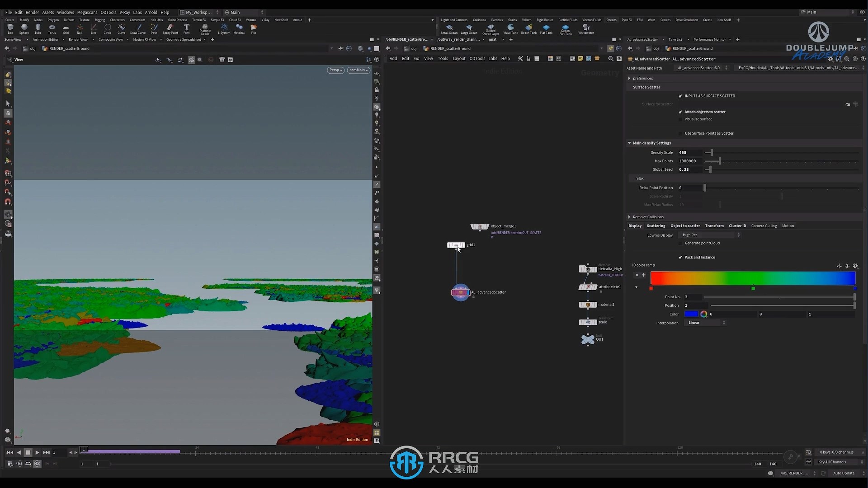Open network editor Layout menu

[459, 59]
